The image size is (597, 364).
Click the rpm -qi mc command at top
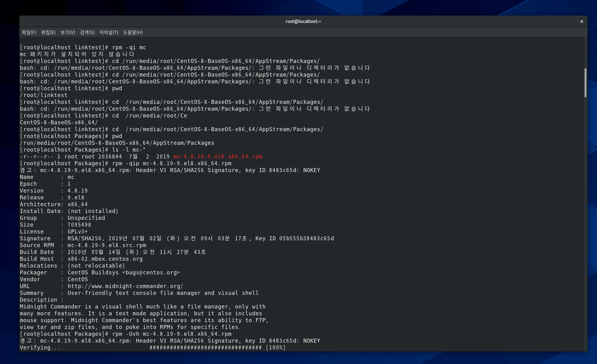tap(129, 47)
